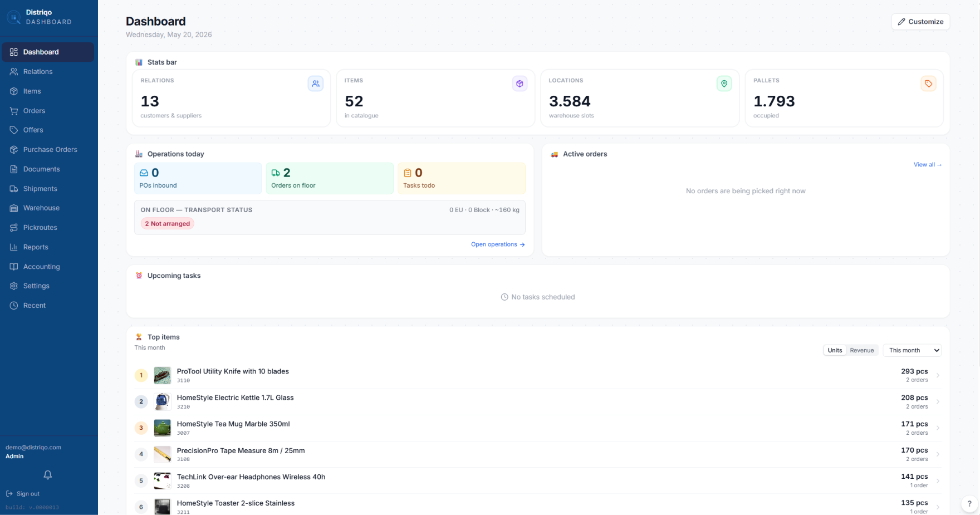Open the HomeStyle Toaster thumbnail
This screenshot has height=515, width=980.
[x=163, y=507]
